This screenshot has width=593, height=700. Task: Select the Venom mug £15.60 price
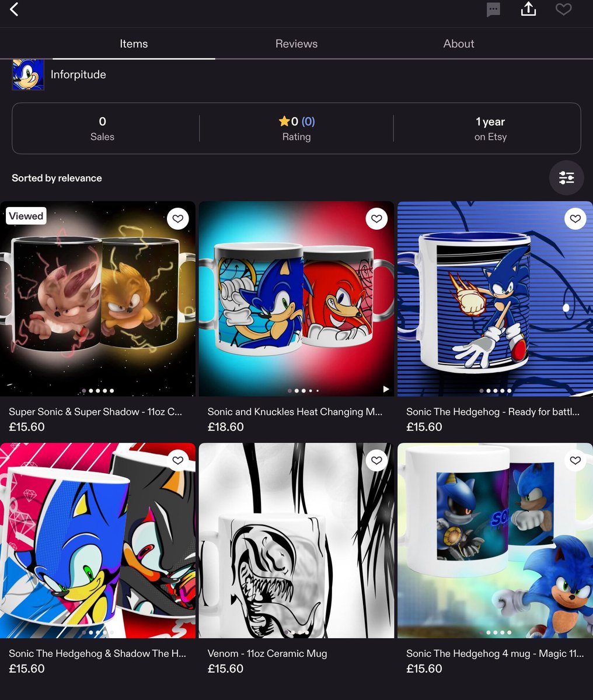tap(225, 669)
